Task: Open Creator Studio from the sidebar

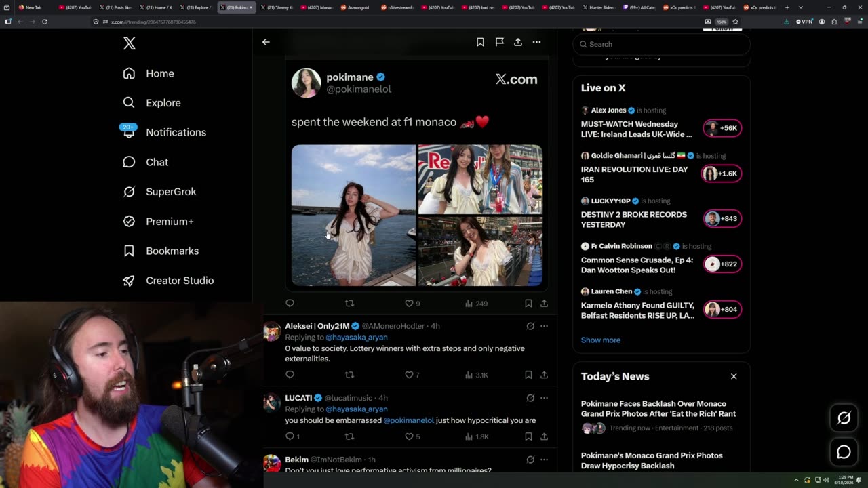Action: [168, 281]
